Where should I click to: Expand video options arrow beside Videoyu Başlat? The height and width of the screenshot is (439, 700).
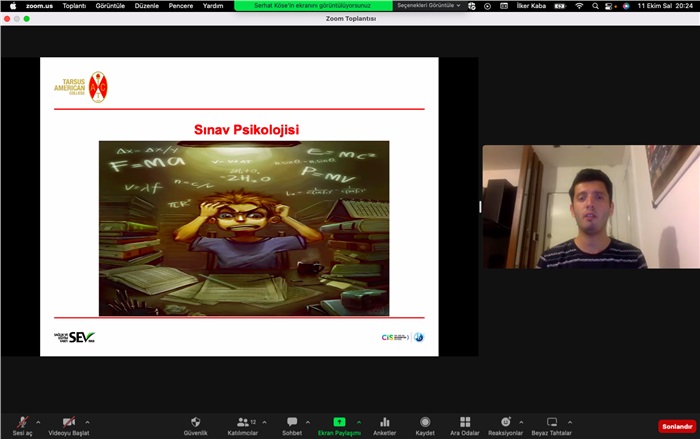(88, 422)
